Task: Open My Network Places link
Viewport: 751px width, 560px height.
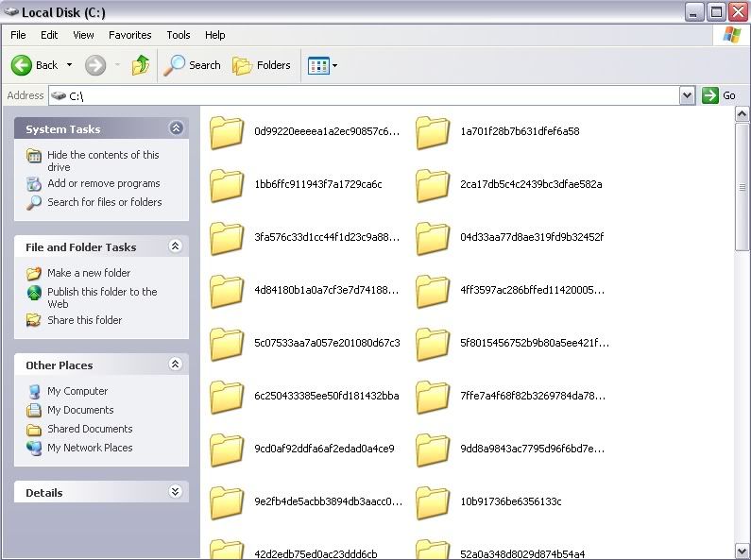Action: [90, 448]
